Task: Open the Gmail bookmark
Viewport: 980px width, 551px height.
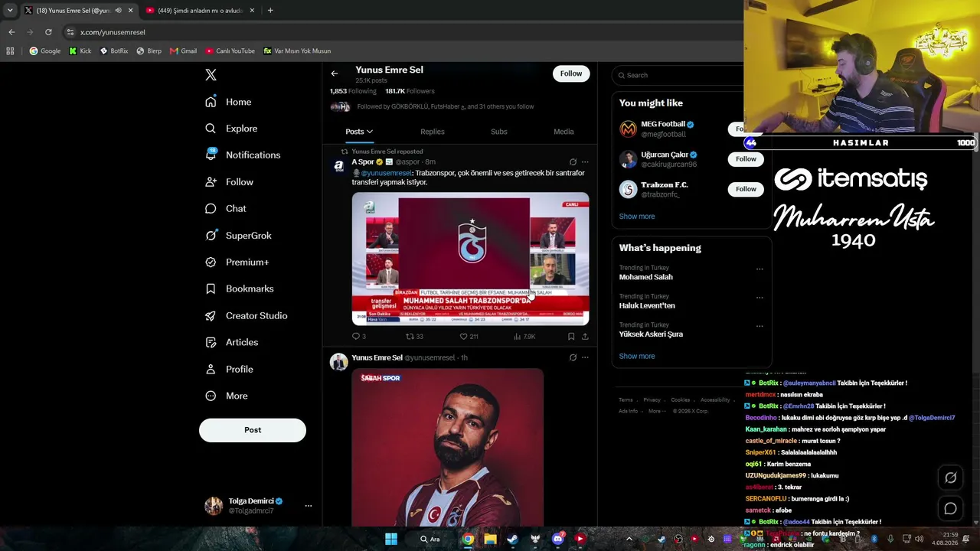Action: [183, 51]
